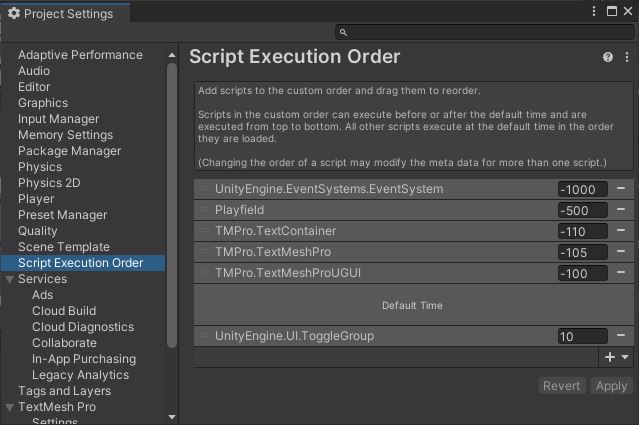This screenshot has height=425, width=639.
Task: Grab the drag handle of TMPro.TextMeshPro row
Action: (x=203, y=251)
